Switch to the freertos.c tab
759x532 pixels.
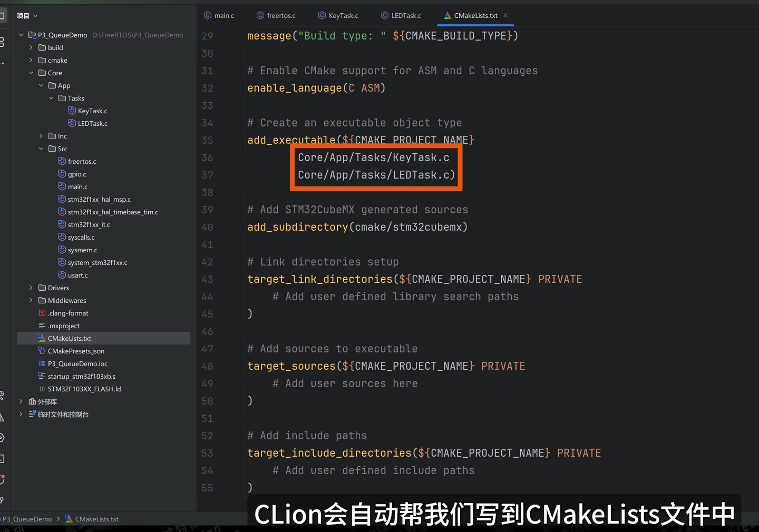[x=276, y=15]
